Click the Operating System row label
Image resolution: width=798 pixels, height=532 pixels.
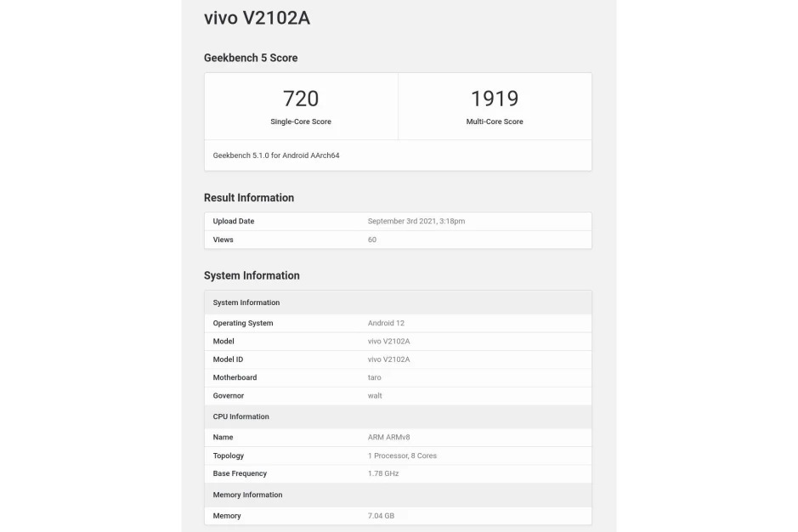click(243, 323)
